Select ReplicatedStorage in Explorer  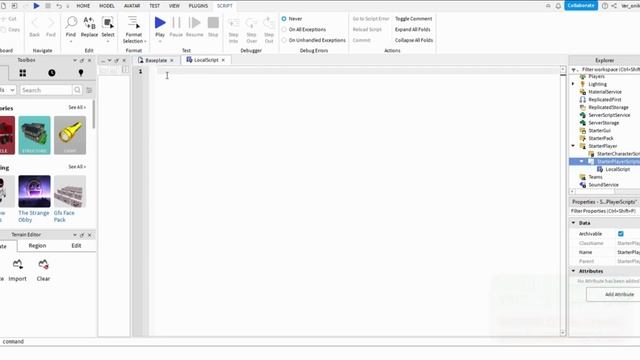point(608,107)
